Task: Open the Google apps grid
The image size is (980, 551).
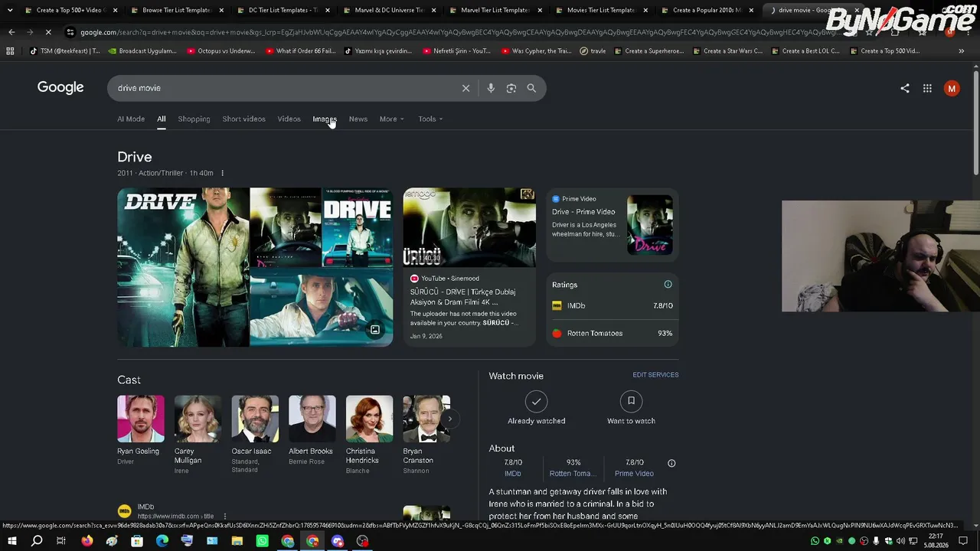Action: pos(927,88)
